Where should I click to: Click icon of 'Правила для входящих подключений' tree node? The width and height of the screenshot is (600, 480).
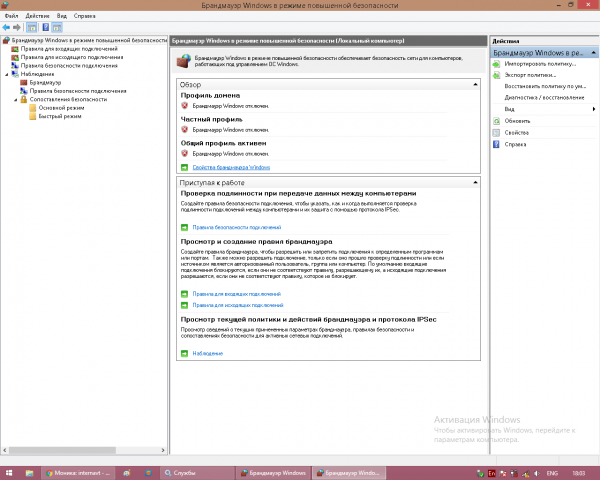pyautogui.click(x=15, y=49)
